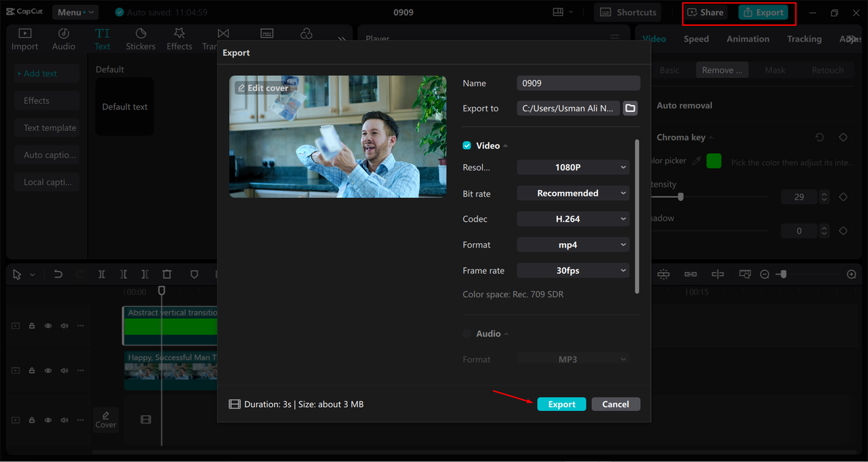Hide the Abstract vertical transition track with the eye
The height and width of the screenshot is (462, 868).
[x=48, y=326]
